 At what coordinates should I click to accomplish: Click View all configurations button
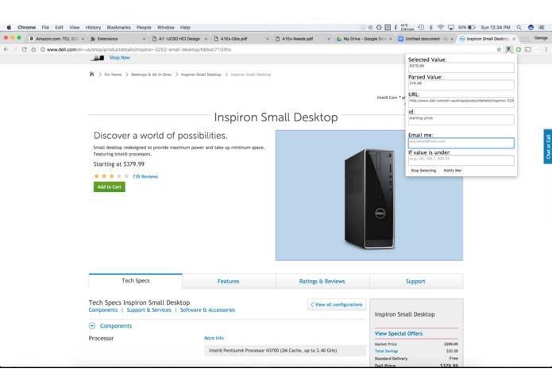click(337, 305)
